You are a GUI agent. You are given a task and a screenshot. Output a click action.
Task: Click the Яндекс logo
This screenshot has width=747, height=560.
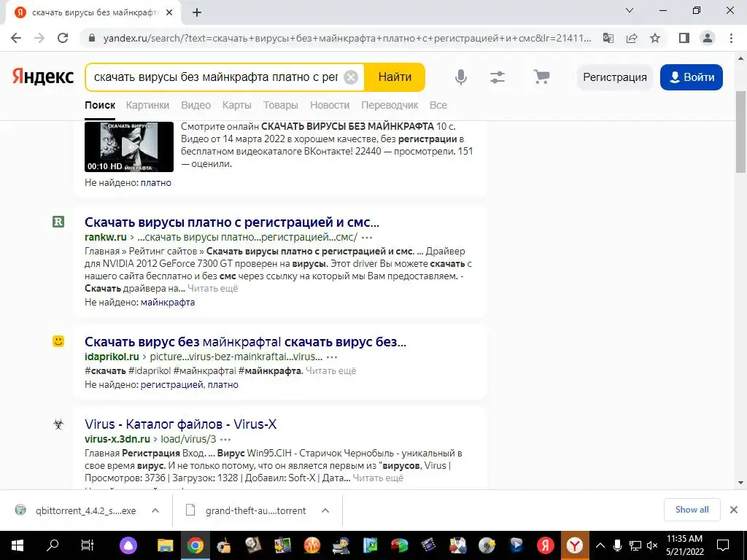(x=43, y=77)
